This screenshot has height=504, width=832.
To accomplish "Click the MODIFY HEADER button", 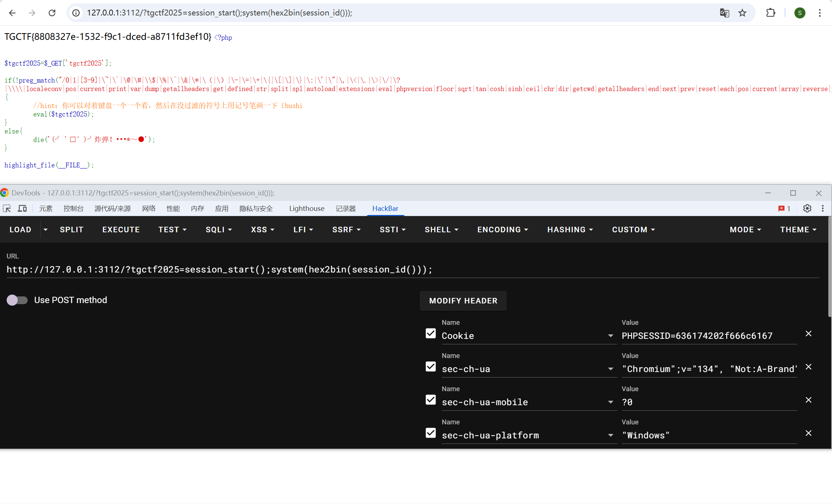I will click(x=463, y=301).
